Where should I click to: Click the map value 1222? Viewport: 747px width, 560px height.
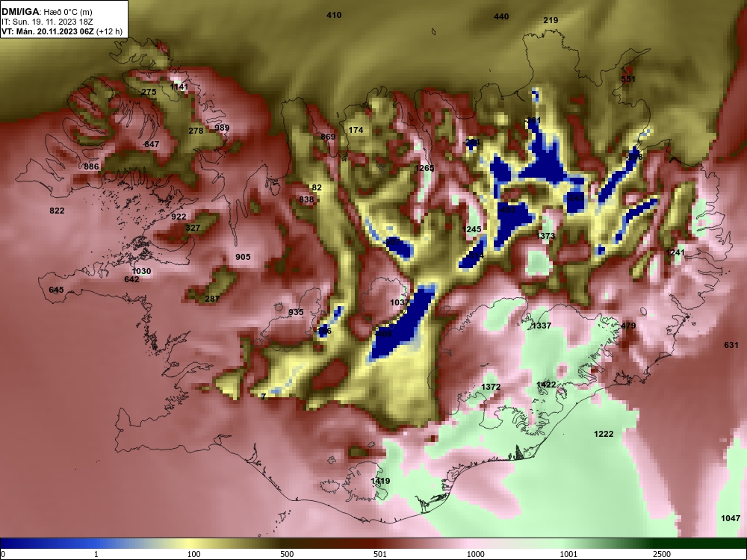click(x=604, y=434)
